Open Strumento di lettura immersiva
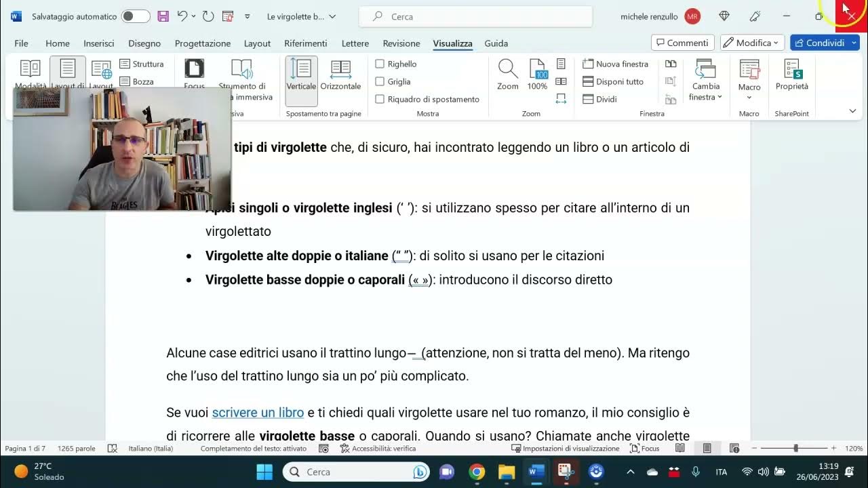This screenshot has height=488, width=868. click(x=243, y=80)
